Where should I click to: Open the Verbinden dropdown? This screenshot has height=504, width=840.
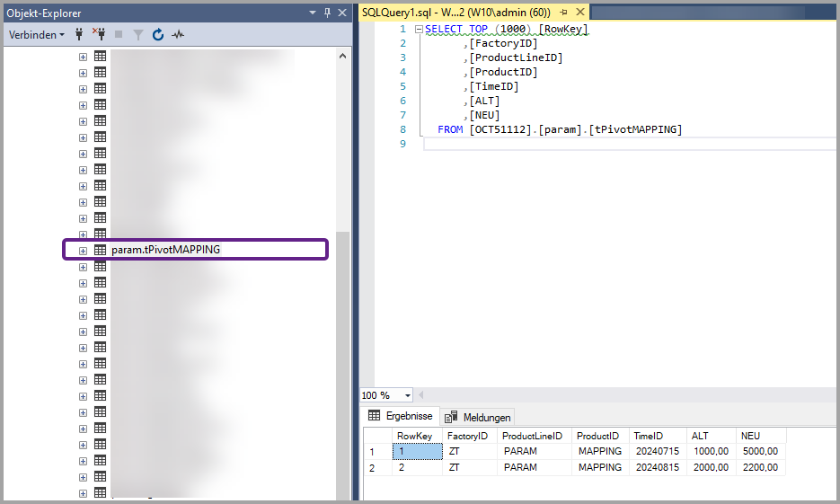coord(37,35)
